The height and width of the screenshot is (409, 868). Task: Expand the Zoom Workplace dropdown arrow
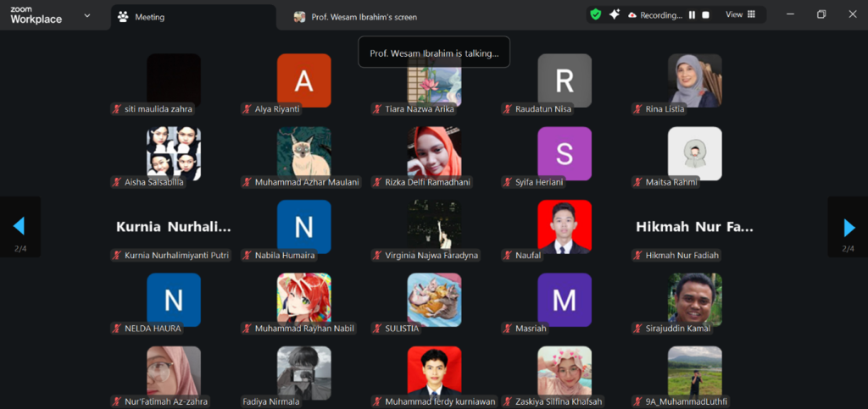coord(86,15)
